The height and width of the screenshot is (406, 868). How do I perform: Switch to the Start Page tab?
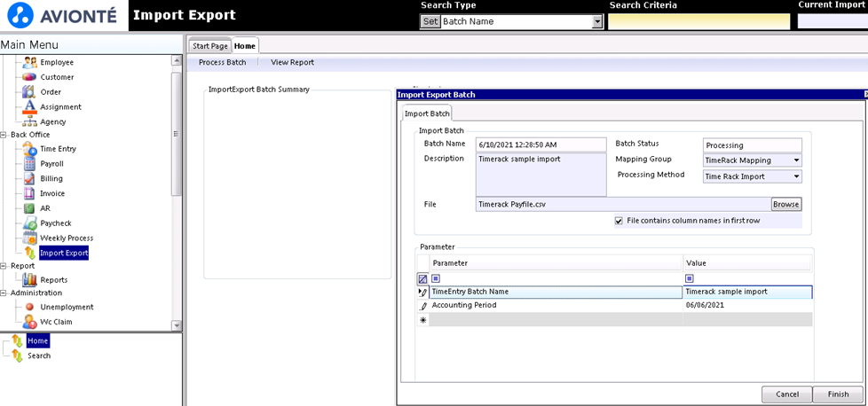(x=209, y=46)
